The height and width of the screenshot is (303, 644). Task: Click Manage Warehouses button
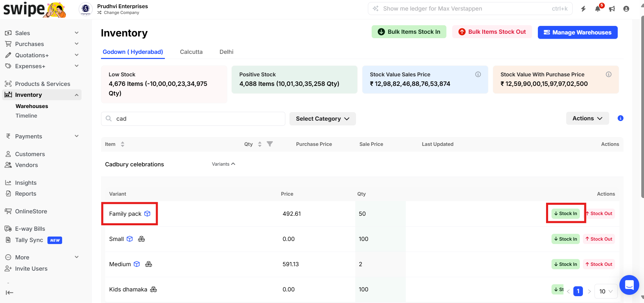click(577, 32)
